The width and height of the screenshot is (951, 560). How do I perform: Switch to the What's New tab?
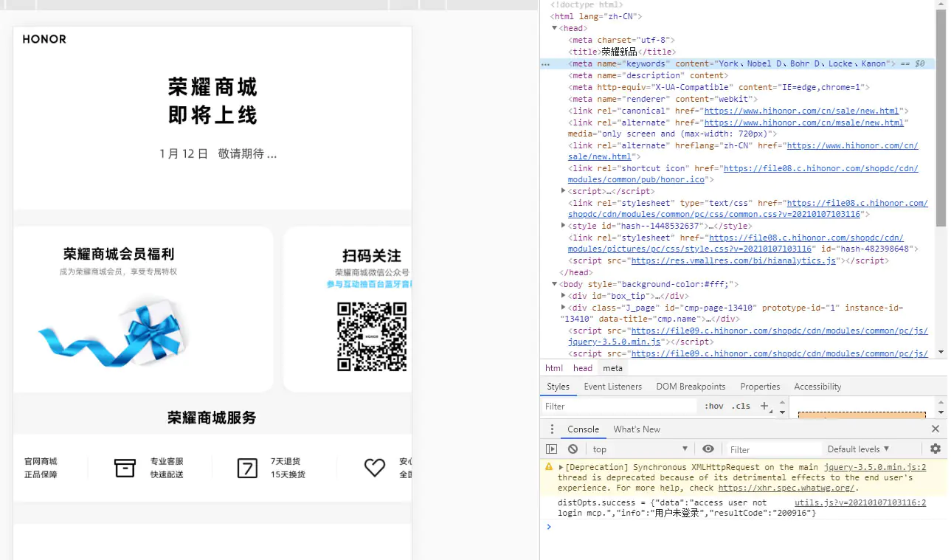pos(637,429)
